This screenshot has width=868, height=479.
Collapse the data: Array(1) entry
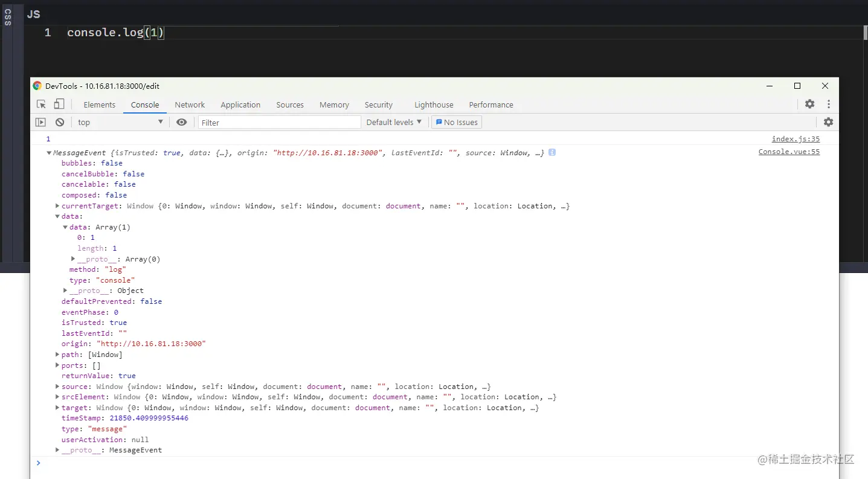(65, 227)
